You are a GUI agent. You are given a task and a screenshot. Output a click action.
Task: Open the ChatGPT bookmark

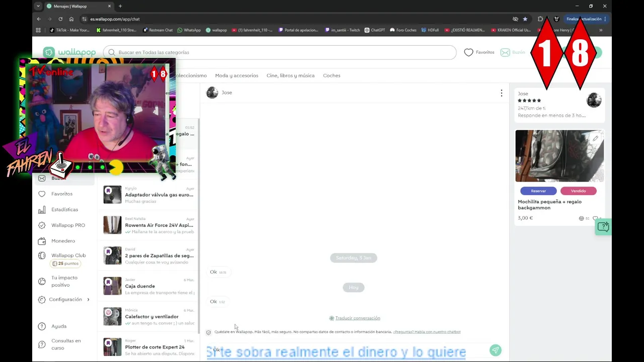pos(374,30)
